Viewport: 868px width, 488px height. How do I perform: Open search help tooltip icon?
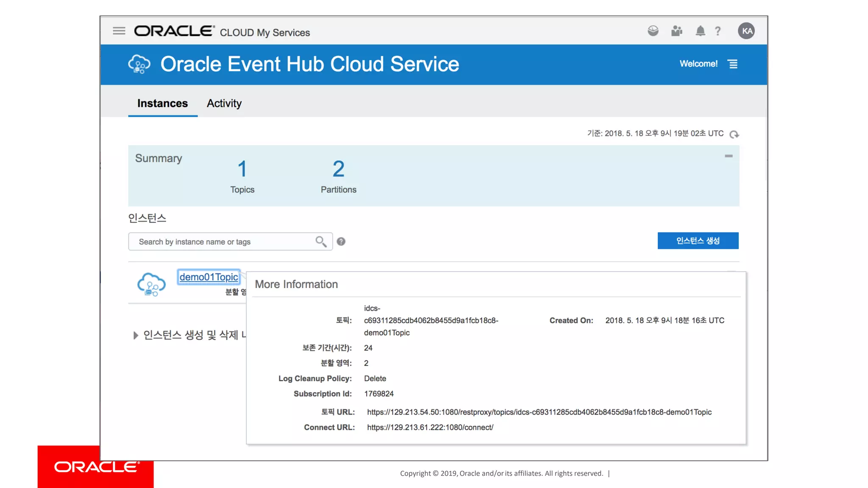[x=341, y=241]
